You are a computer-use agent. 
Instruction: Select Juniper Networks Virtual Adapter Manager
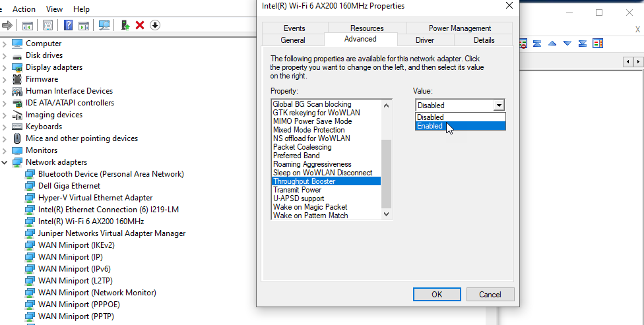pos(112,233)
